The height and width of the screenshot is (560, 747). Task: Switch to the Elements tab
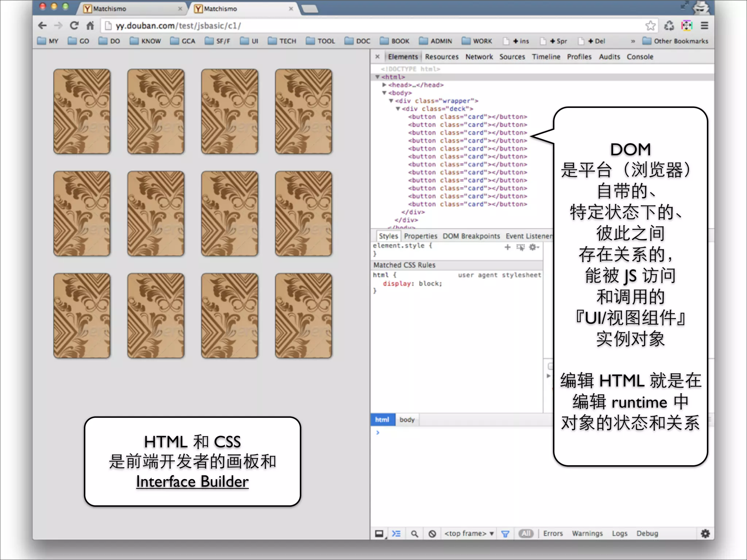403,57
